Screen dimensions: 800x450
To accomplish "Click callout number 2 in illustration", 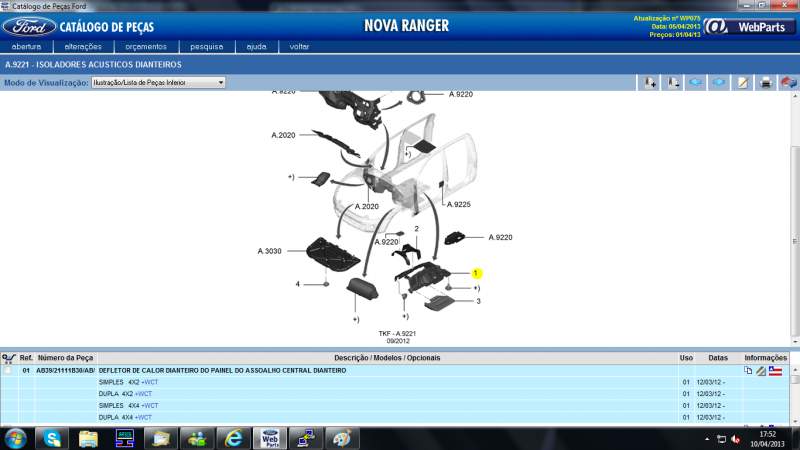I will [x=416, y=229].
